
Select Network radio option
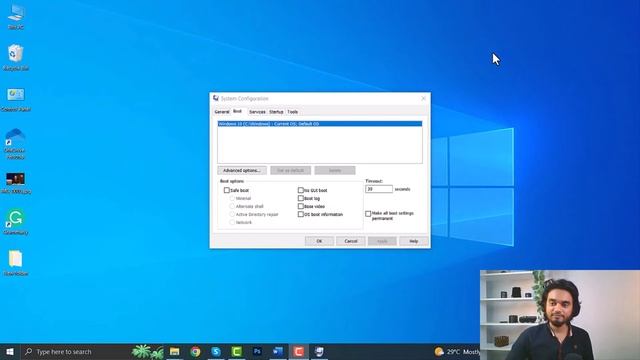pyautogui.click(x=232, y=222)
